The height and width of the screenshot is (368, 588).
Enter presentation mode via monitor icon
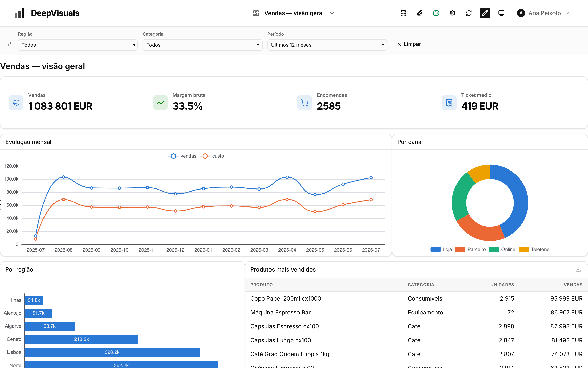[x=501, y=13]
